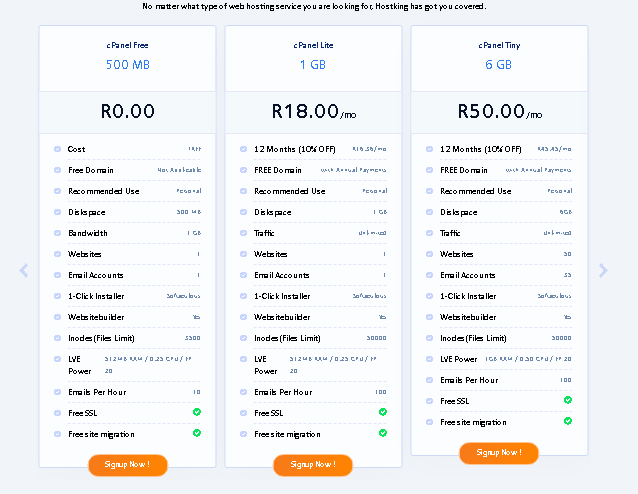Screen dimensions: 638x494
Task: Select the cPanel Free plan title
Action: [x=127, y=45]
